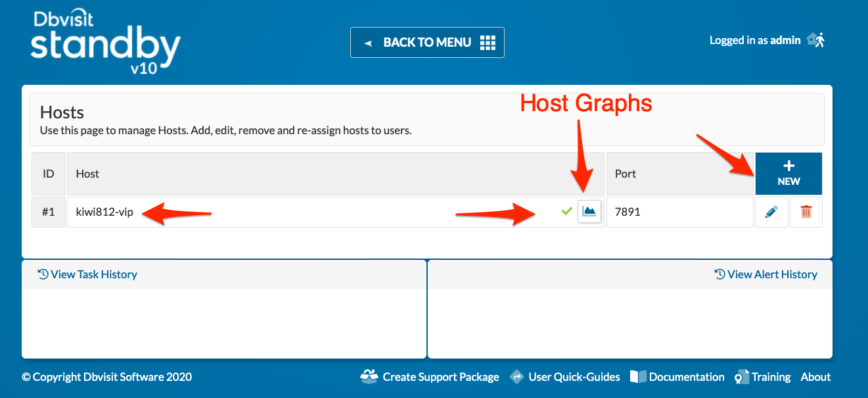Click the ID column header

49,174
